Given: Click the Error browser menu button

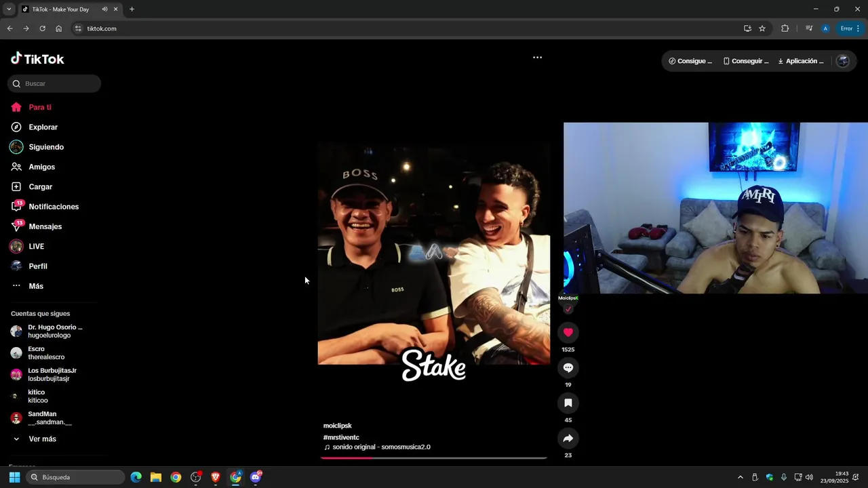Looking at the screenshot, I should [850, 28].
